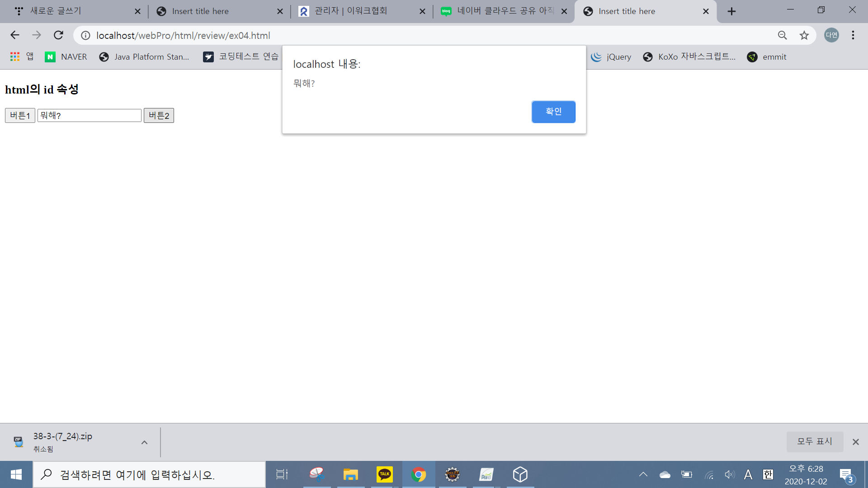Toggle the Korean IME 한 indicator
This screenshot has height=488, width=868.
tap(768, 474)
